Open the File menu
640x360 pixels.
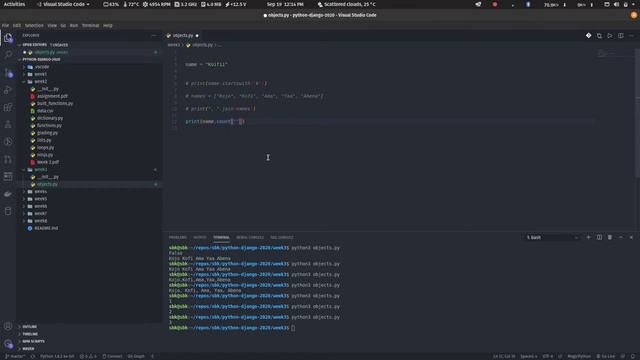(x=5, y=25)
